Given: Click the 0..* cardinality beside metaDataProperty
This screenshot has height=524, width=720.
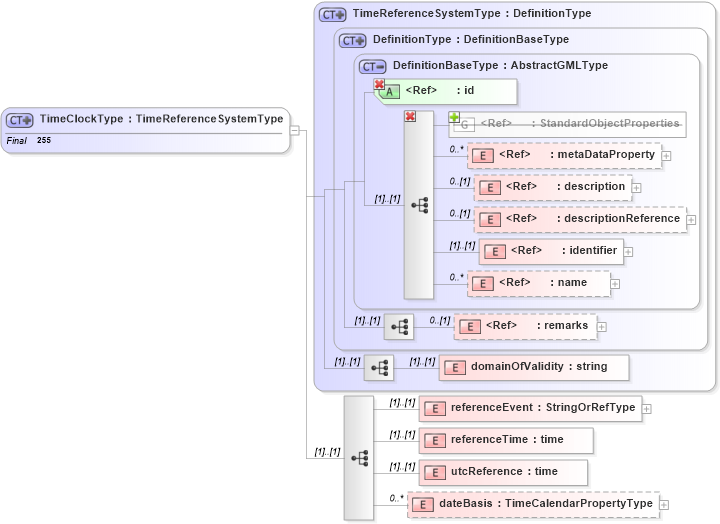Looking at the screenshot, I should click(x=456, y=149).
